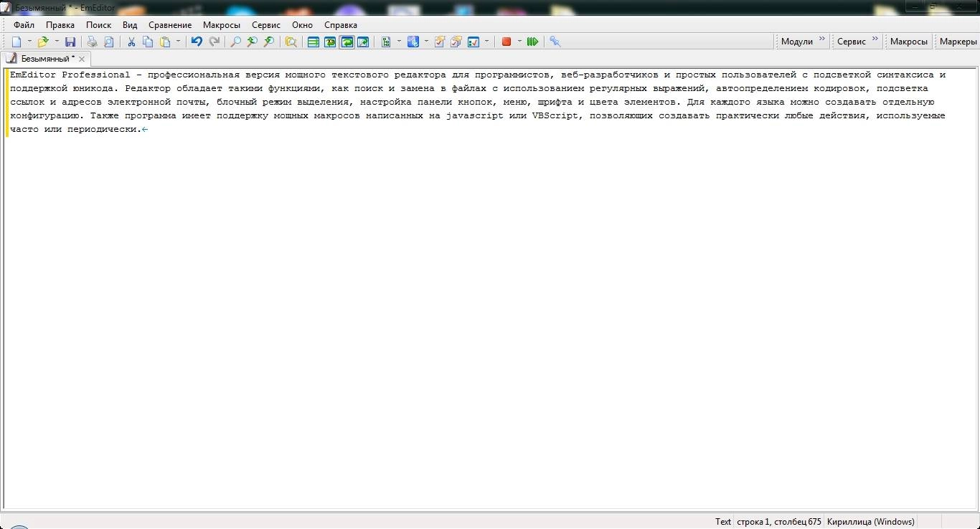Open the Вид menu
980x529 pixels.
pos(130,25)
